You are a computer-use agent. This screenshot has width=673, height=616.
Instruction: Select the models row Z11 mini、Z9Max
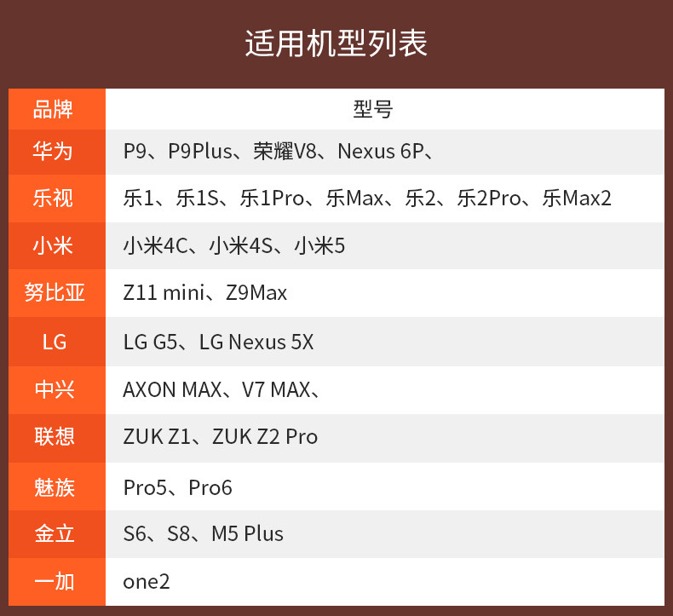(x=384, y=293)
